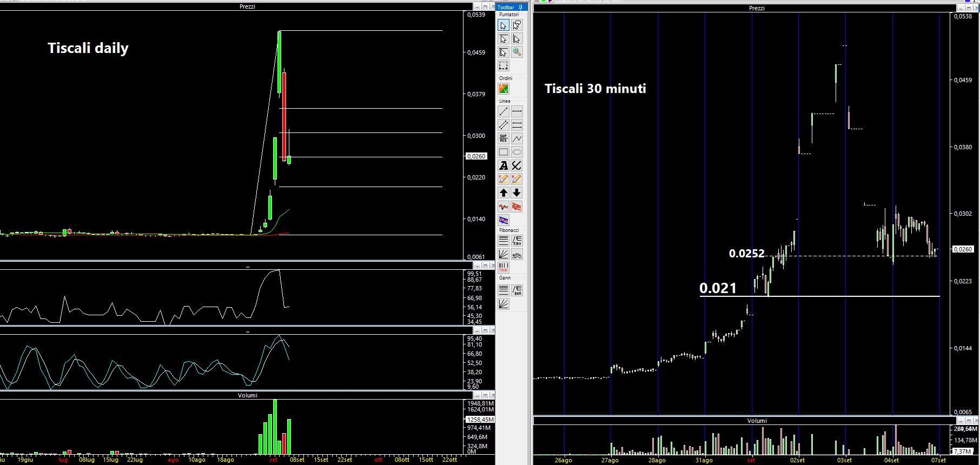The height and width of the screenshot is (465, 980).
Task: Select the Fibonacci arcs tool
Action: (x=517, y=254)
